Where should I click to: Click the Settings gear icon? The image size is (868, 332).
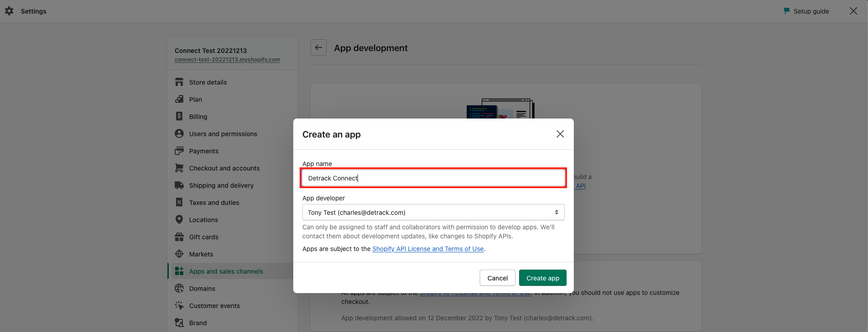tap(9, 11)
